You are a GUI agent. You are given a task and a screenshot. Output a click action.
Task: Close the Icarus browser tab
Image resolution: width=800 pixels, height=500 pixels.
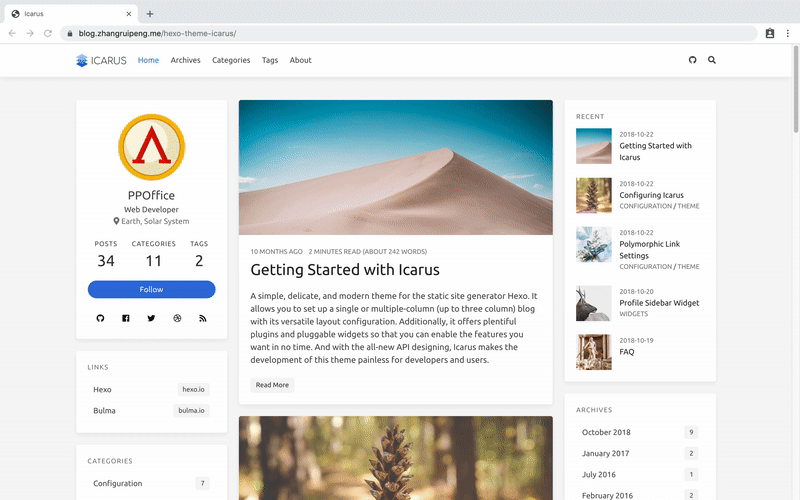click(129, 14)
